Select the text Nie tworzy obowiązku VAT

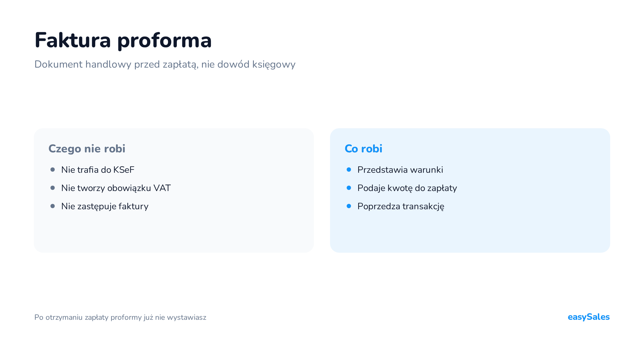(116, 188)
